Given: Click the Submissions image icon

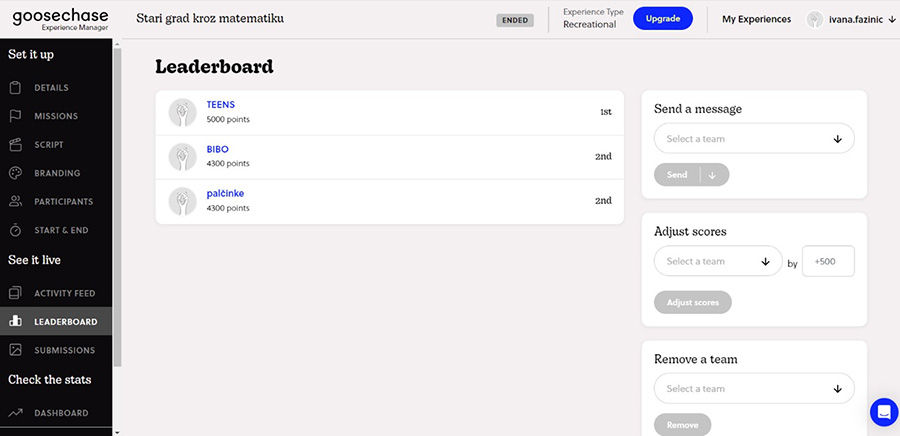Looking at the screenshot, I should tap(15, 350).
